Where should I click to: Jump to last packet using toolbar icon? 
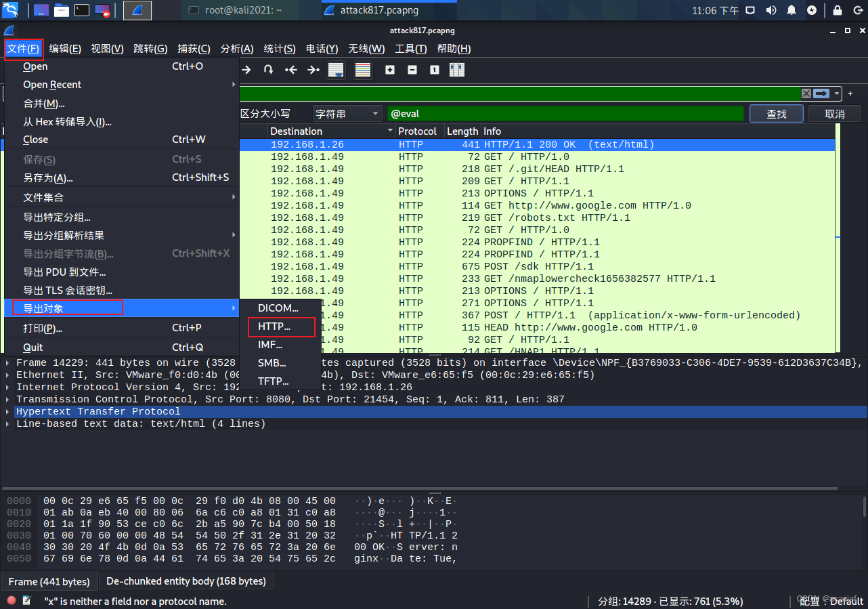(313, 70)
